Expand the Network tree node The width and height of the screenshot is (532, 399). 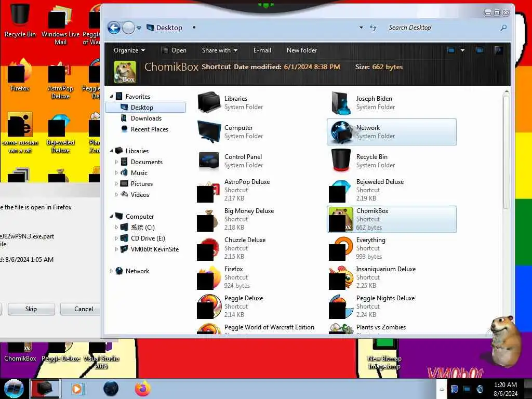[x=111, y=271]
